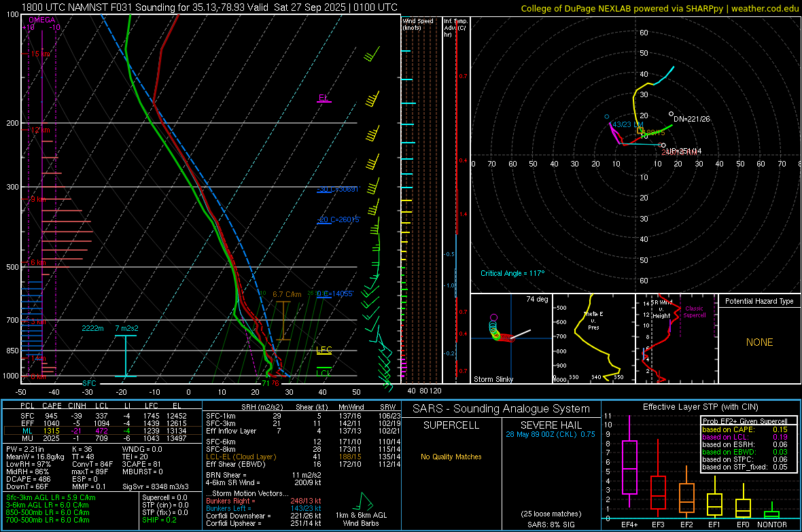Click the DN=221/26 hodograph marker label
The width and height of the screenshot is (802, 532).
point(691,119)
